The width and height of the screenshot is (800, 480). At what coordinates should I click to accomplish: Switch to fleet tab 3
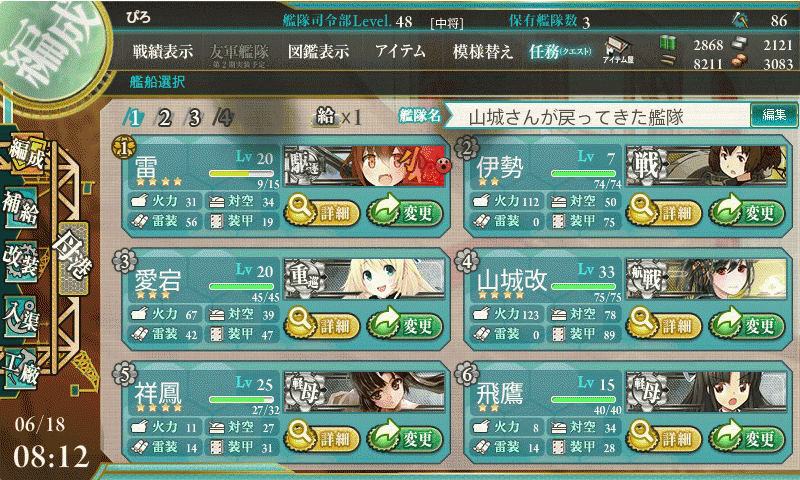pos(193,118)
